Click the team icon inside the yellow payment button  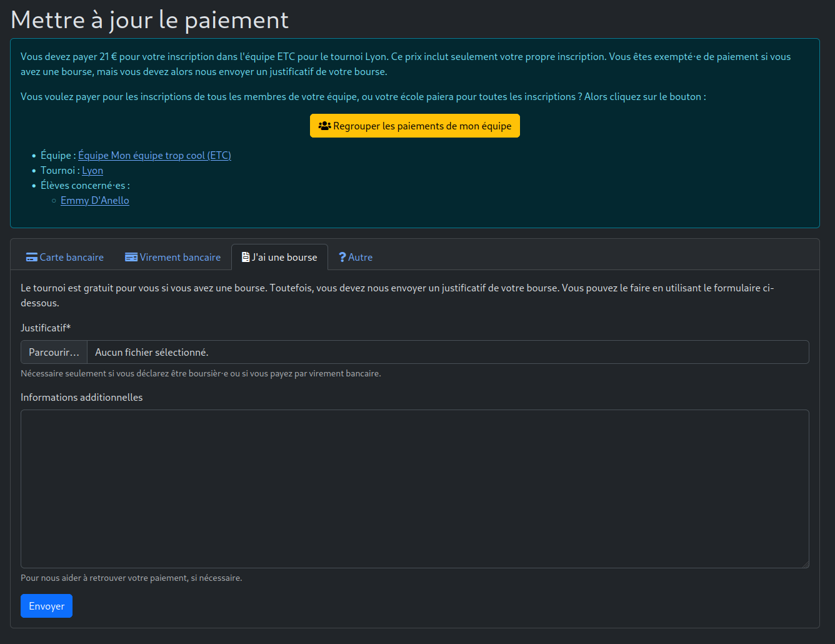click(326, 126)
